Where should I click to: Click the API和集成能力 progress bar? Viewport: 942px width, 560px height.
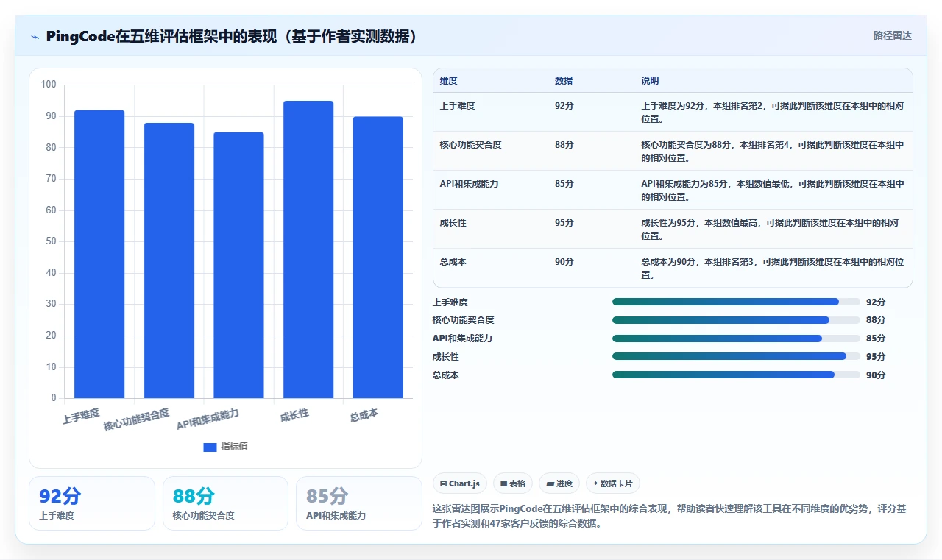coord(736,339)
